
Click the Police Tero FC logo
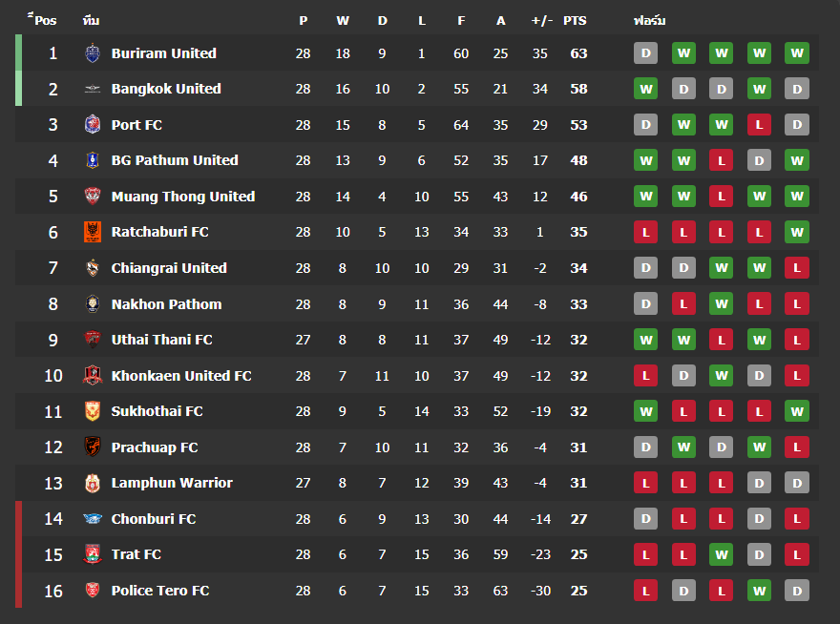[92, 591]
